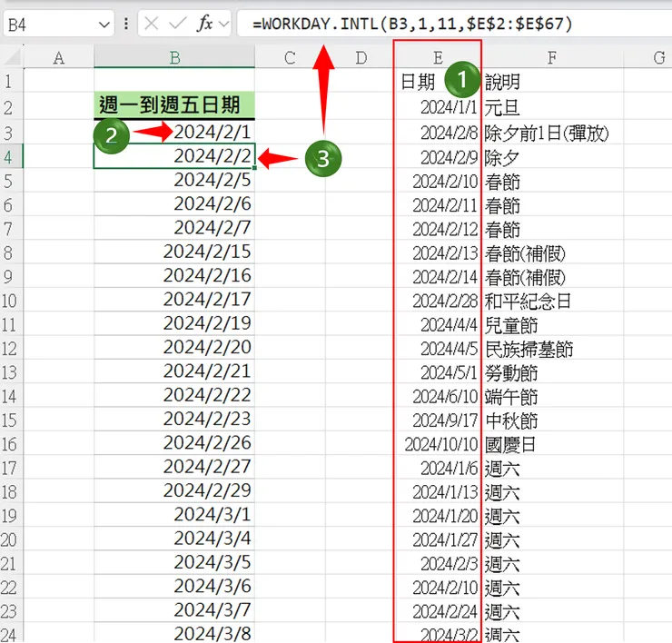The width and height of the screenshot is (672, 643).
Task: Select the 週六 cell beside 2024/1/27
Action: click(552, 540)
